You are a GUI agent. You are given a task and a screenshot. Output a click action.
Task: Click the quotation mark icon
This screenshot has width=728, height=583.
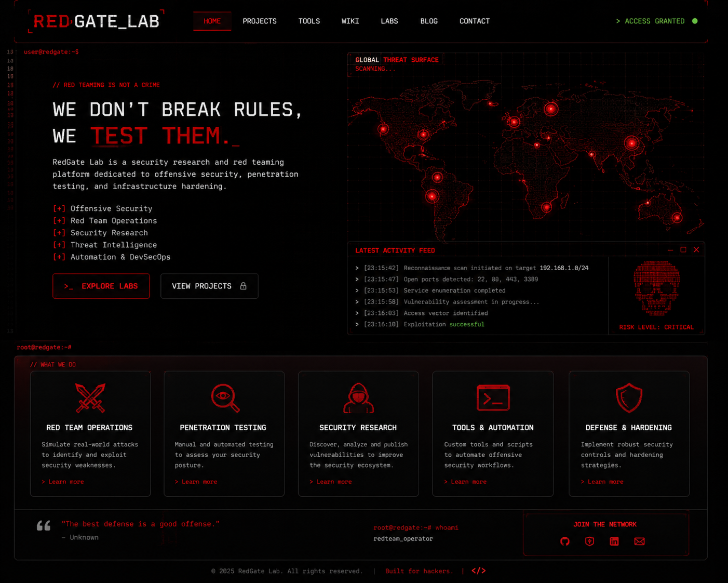tap(44, 525)
